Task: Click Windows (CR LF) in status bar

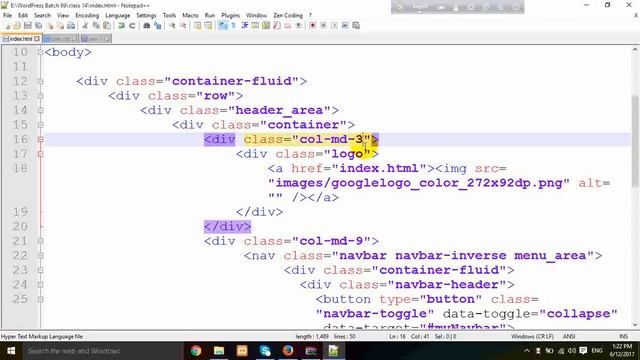Action: [x=532, y=336]
